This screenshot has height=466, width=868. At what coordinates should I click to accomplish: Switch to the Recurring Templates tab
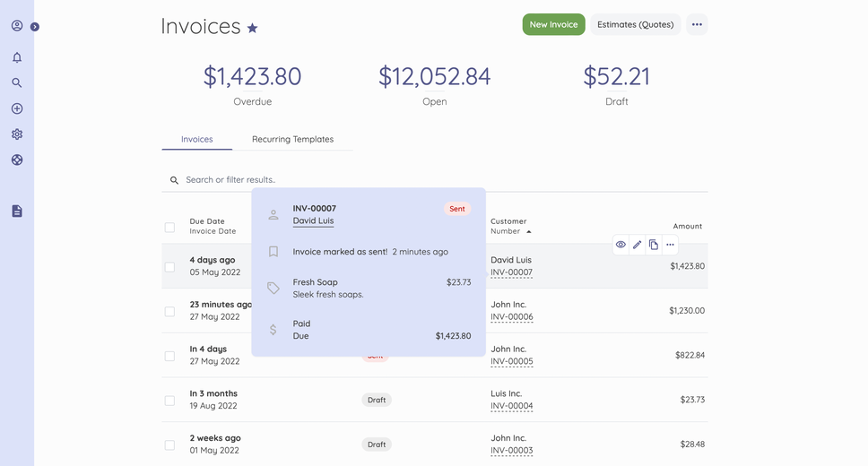[293, 139]
